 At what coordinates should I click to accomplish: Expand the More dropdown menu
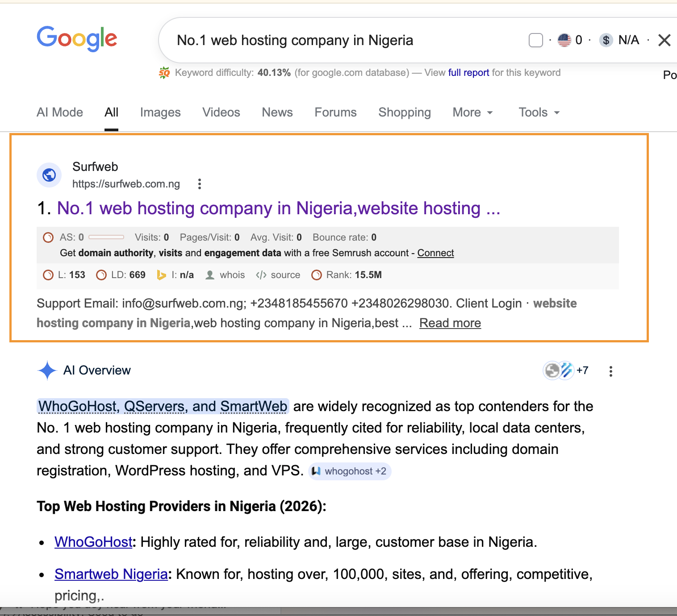coord(472,112)
